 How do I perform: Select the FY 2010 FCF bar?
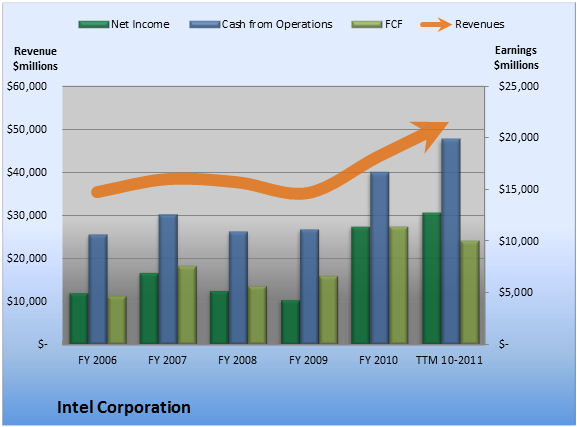399,285
